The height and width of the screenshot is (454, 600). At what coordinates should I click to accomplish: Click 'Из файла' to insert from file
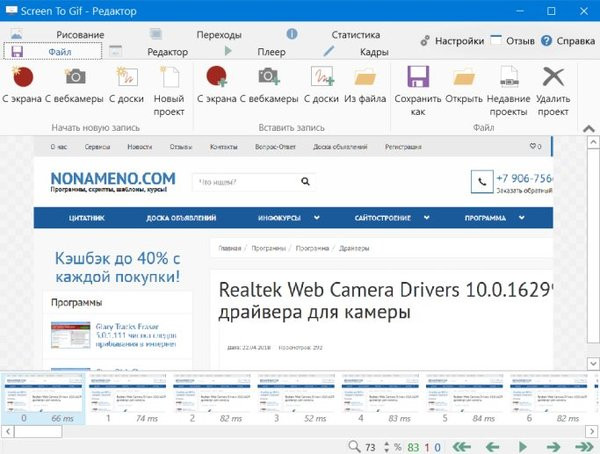pyautogui.click(x=364, y=77)
